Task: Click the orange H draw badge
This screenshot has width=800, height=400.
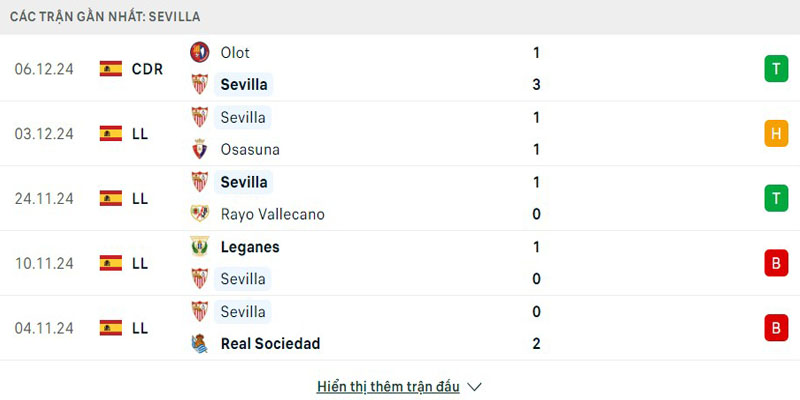Action: coord(776,133)
